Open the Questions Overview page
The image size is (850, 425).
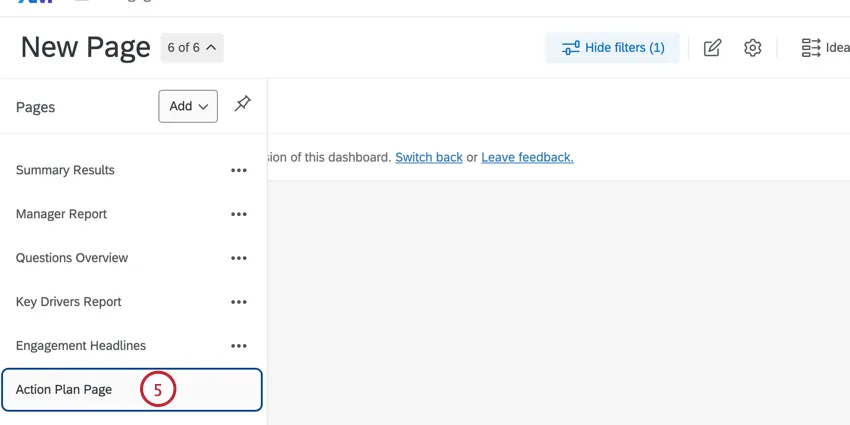[x=72, y=258]
